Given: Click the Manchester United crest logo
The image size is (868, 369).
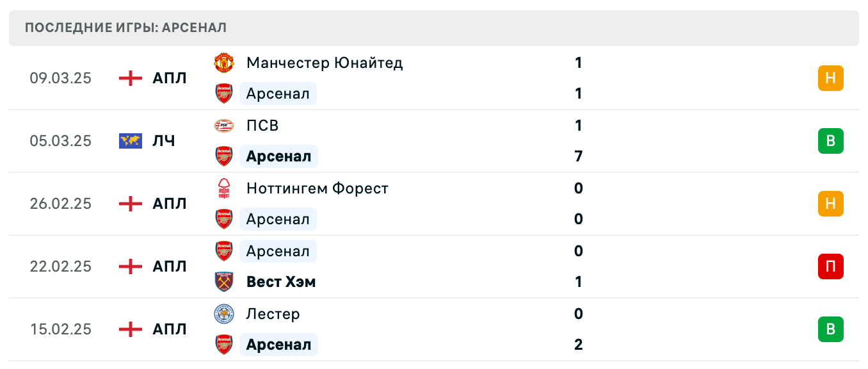Looking at the screenshot, I should point(223,63).
